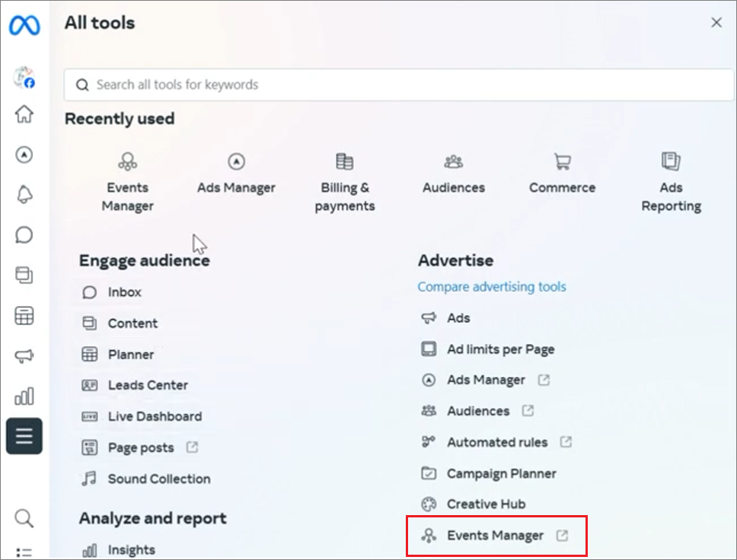Click external-link icon beside Automated rules
Screen dimensions: 737x560
(x=566, y=442)
